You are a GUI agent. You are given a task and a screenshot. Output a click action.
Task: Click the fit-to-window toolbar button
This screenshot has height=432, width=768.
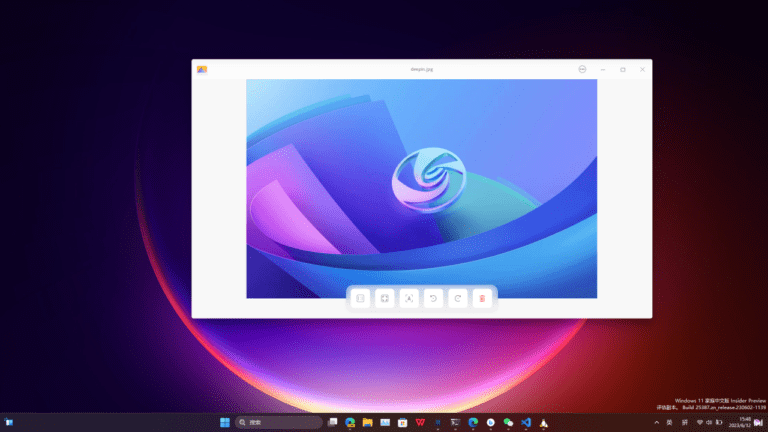384,298
